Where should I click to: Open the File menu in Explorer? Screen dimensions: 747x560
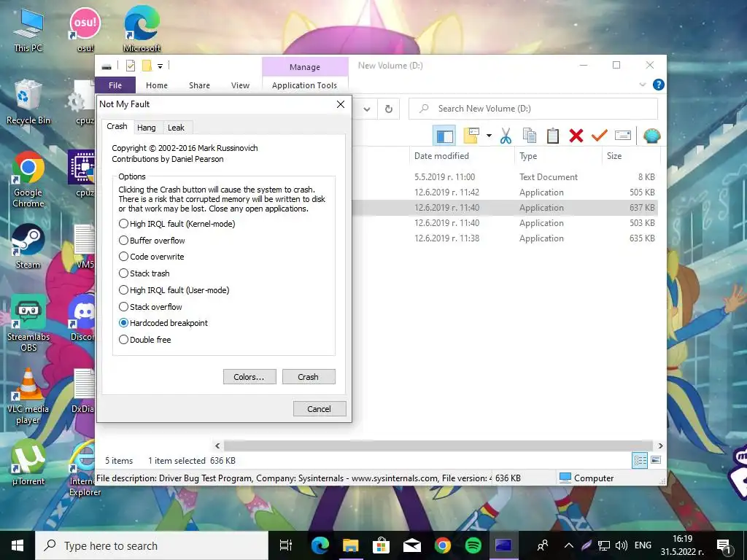115,85
